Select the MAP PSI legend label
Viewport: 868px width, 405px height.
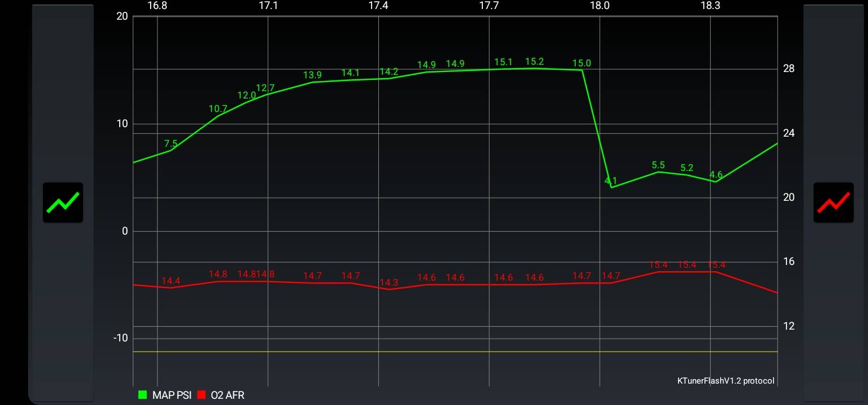coord(171,395)
